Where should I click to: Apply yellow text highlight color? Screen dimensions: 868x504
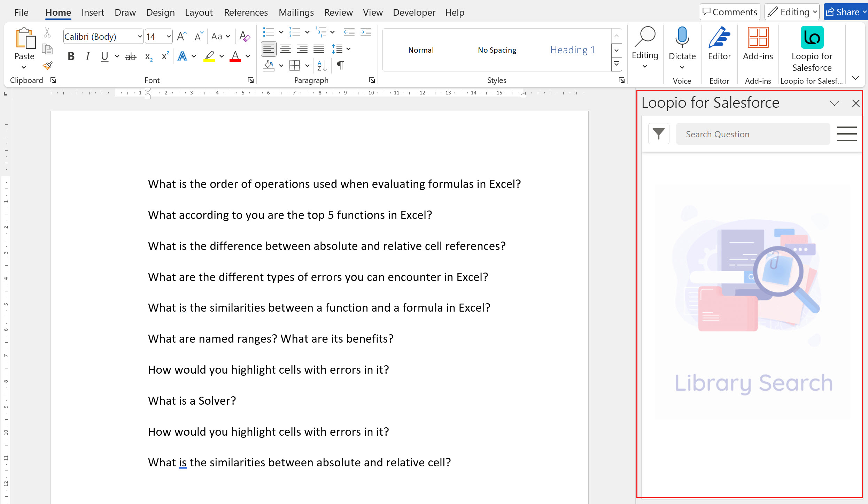[x=209, y=56]
